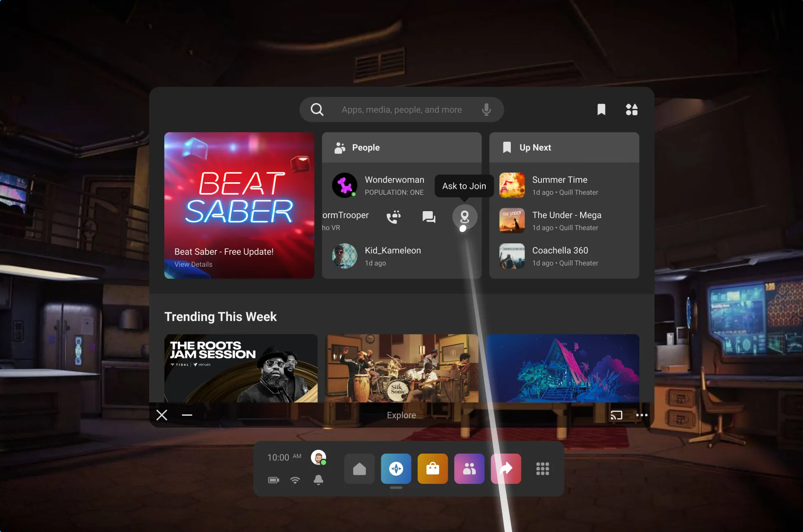Open chat with StormTrooper
This screenshot has width=803, height=532.
click(429, 217)
